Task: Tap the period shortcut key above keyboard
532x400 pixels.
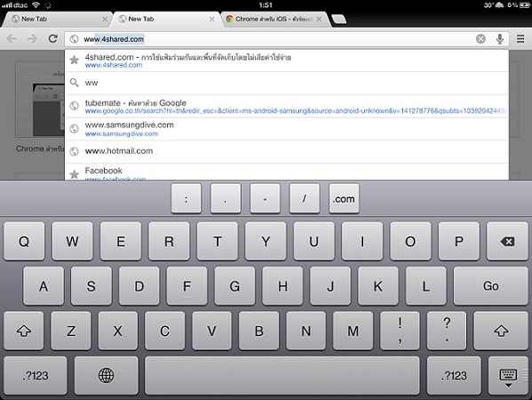Action: click(x=226, y=198)
